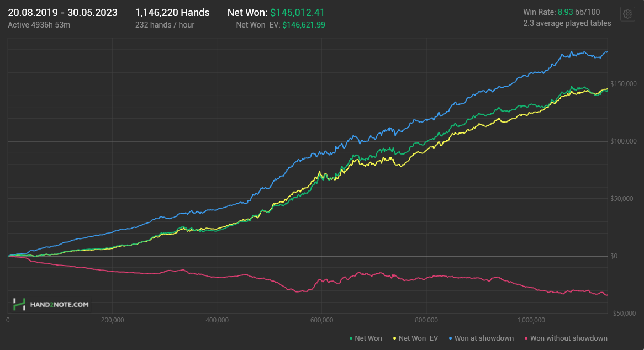
Task: Click the 2.3 average played tables text
Action: 567,23
